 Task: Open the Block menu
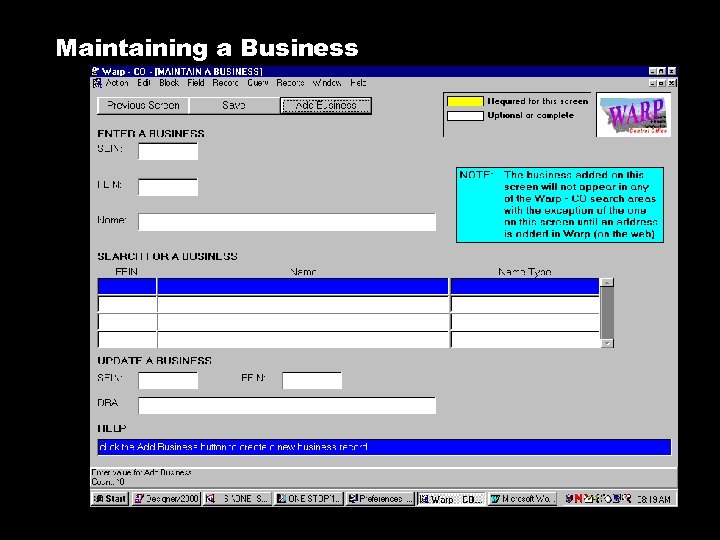point(169,83)
